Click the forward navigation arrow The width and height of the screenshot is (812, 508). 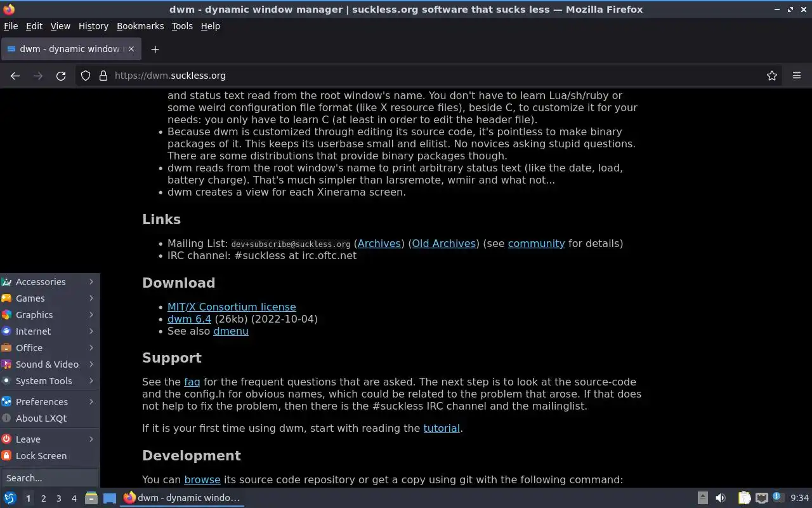[38, 76]
